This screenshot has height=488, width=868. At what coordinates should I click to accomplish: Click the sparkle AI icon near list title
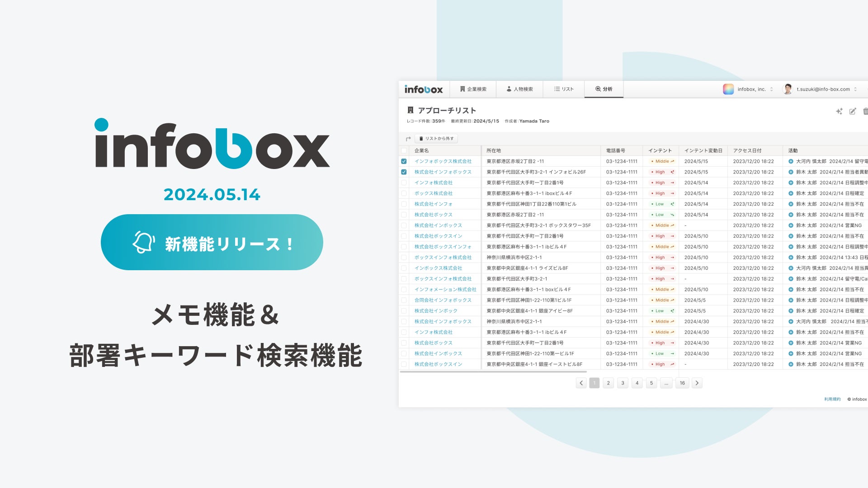839,111
